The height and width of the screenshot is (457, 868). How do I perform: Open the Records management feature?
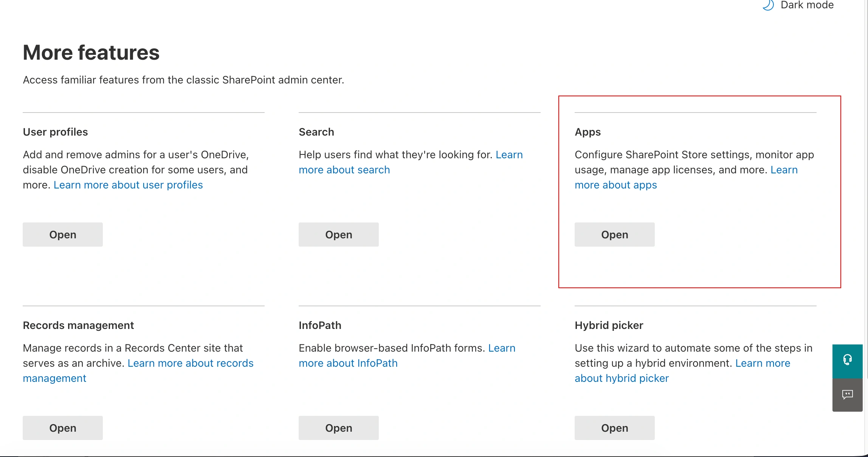tap(63, 428)
